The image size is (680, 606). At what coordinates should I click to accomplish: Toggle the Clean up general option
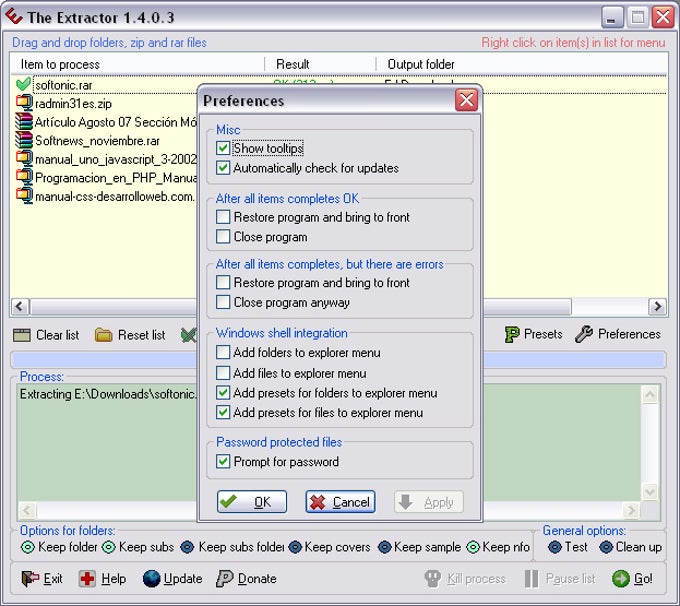coord(606,547)
